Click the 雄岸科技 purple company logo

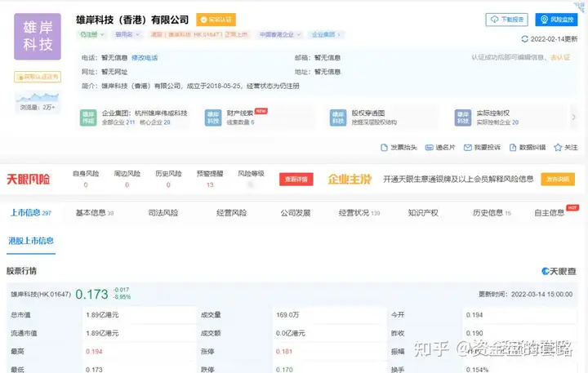click(38, 37)
